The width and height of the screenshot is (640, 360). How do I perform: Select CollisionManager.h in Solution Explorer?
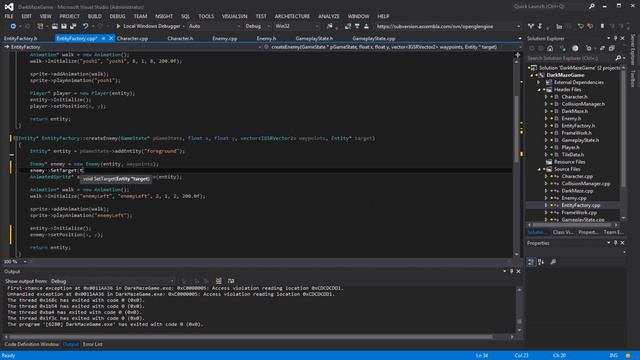(x=583, y=104)
